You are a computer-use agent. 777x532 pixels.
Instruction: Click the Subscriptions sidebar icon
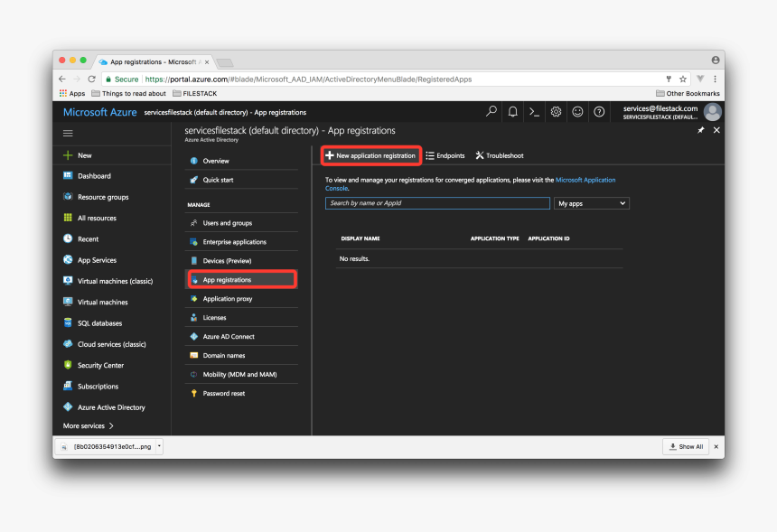pos(68,386)
